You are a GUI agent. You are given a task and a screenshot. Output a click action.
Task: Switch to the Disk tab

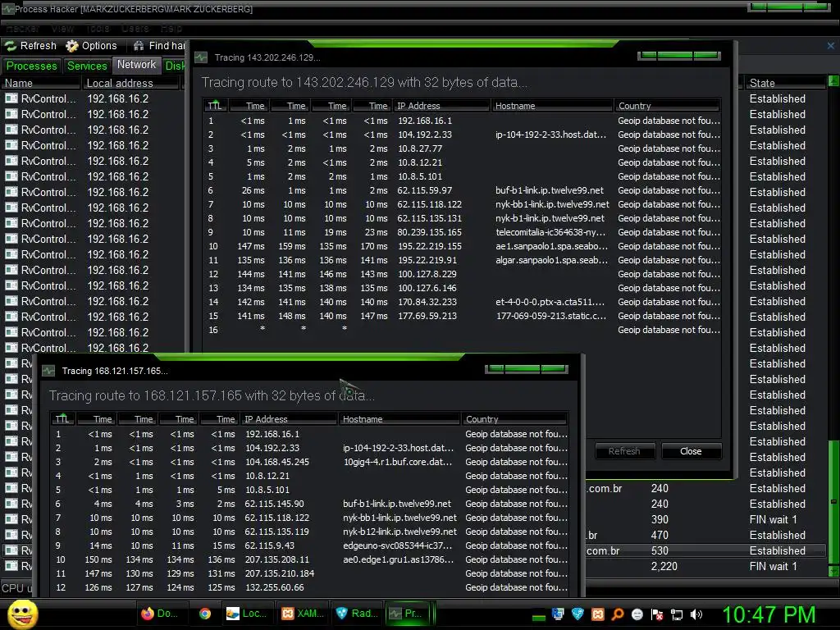click(x=174, y=66)
